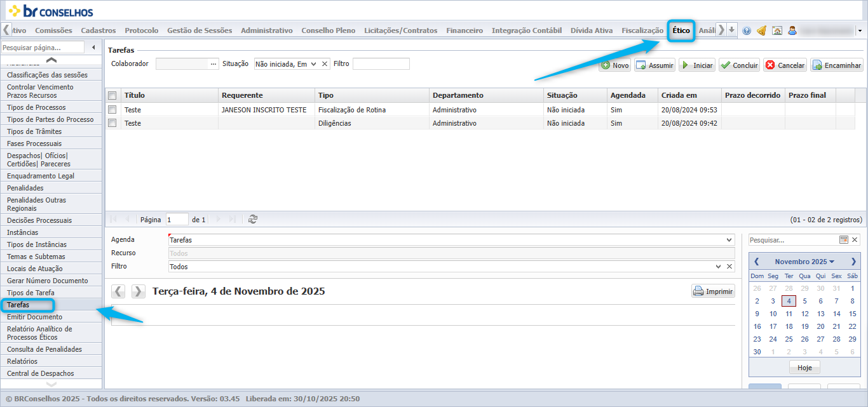Open the Fiscalização tab
This screenshot has width=868, height=407.
point(642,30)
